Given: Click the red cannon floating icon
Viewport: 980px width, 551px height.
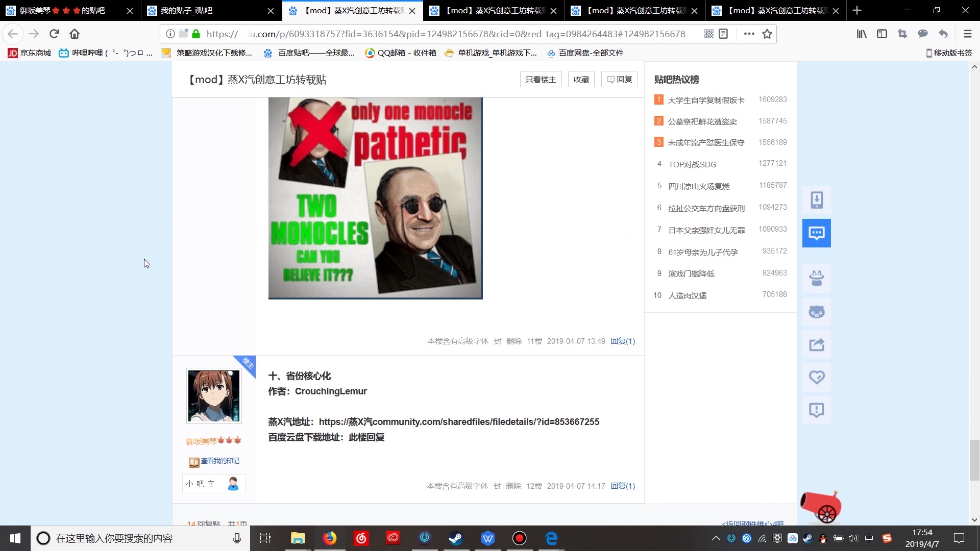Looking at the screenshot, I should tap(821, 507).
